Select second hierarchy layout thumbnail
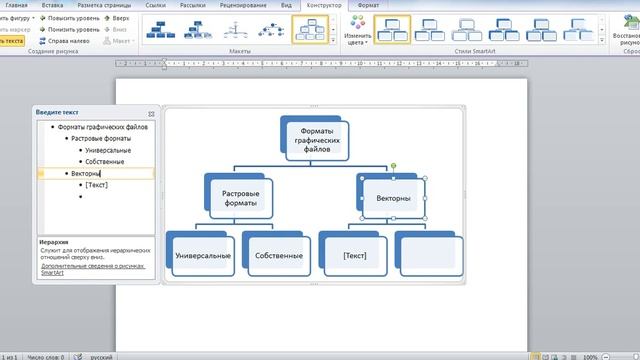 point(198,29)
